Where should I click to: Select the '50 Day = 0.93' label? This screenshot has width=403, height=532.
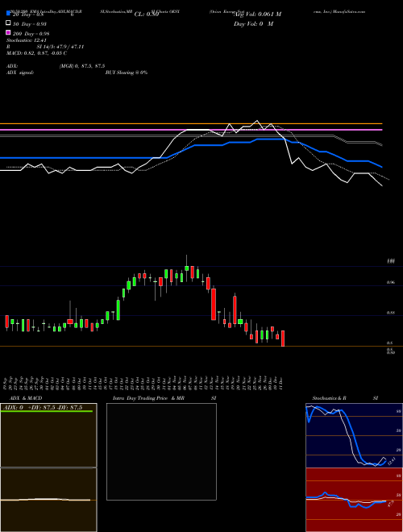pos(30,24)
